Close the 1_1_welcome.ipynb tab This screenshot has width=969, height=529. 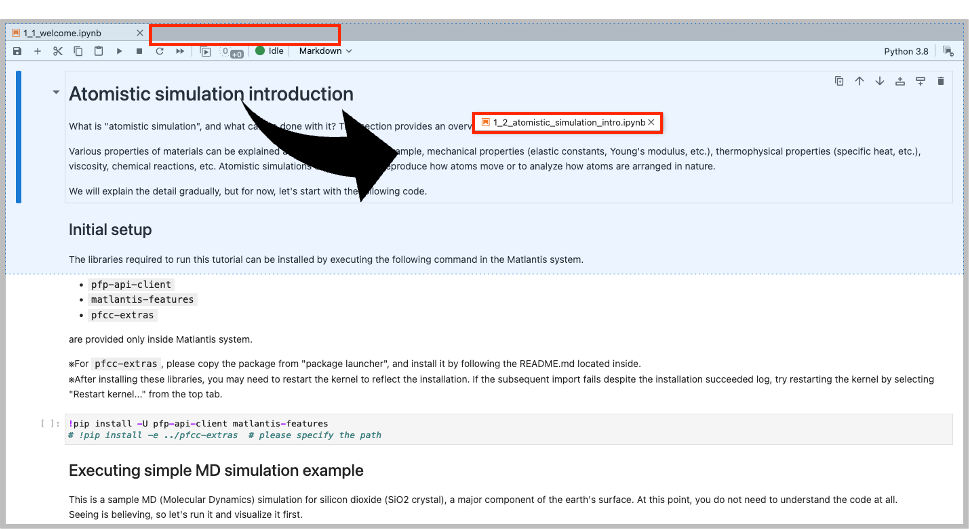point(139,32)
